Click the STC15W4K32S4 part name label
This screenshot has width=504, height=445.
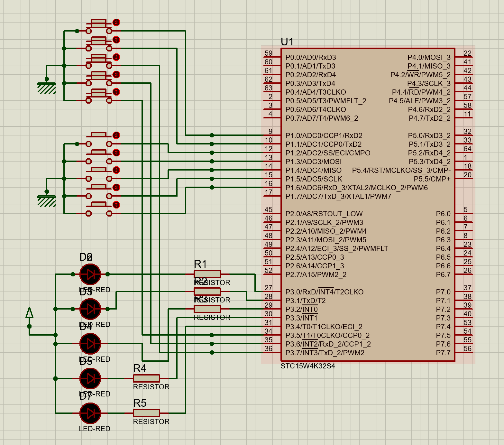[308, 366]
